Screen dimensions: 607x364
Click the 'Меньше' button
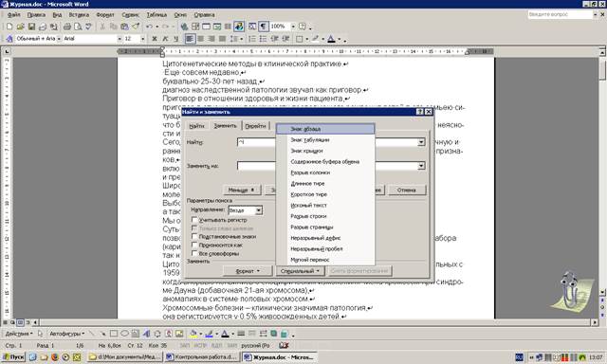point(243,190)
